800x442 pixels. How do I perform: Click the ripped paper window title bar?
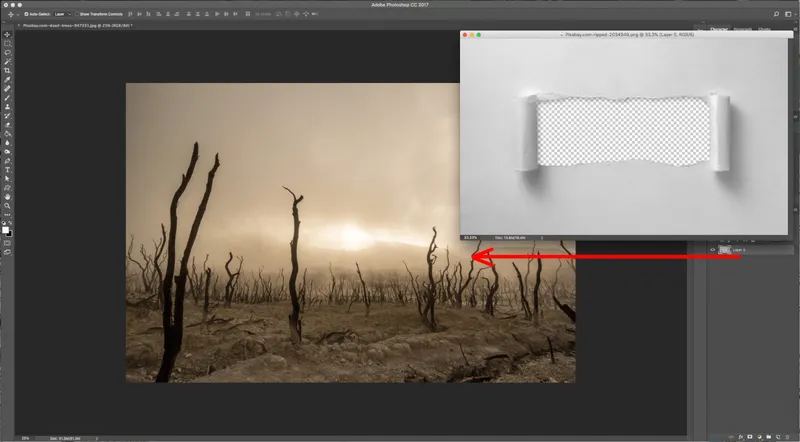(x=627, y=35)
